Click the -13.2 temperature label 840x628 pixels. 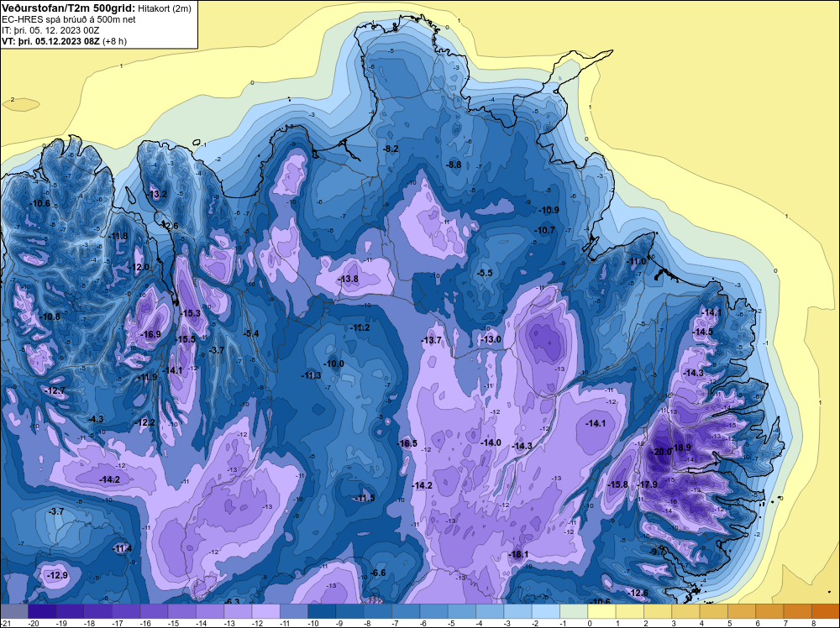158,194
